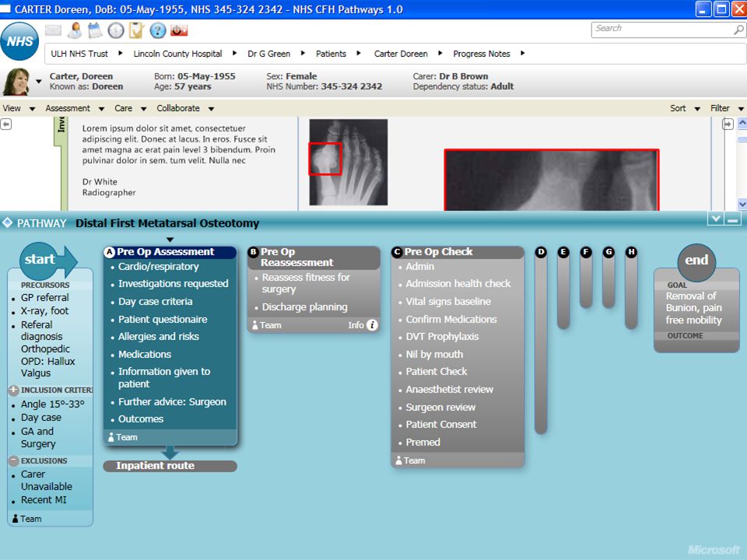Image resolution: width=747 pixels, height=560 pixels.
Task: Go to Patients in the breadcrumb
Action: coord(331,54)
